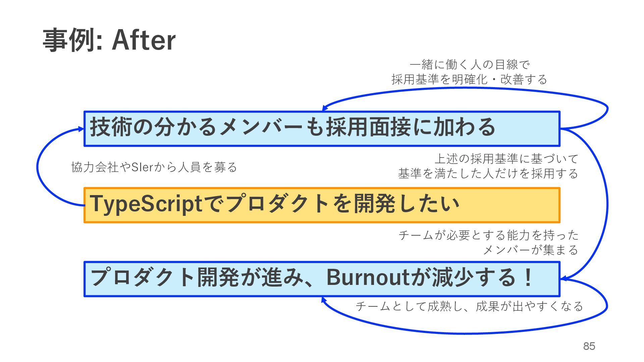Select the orange TypeScript box
644x362 pixels.
click(x=321, y=205)
